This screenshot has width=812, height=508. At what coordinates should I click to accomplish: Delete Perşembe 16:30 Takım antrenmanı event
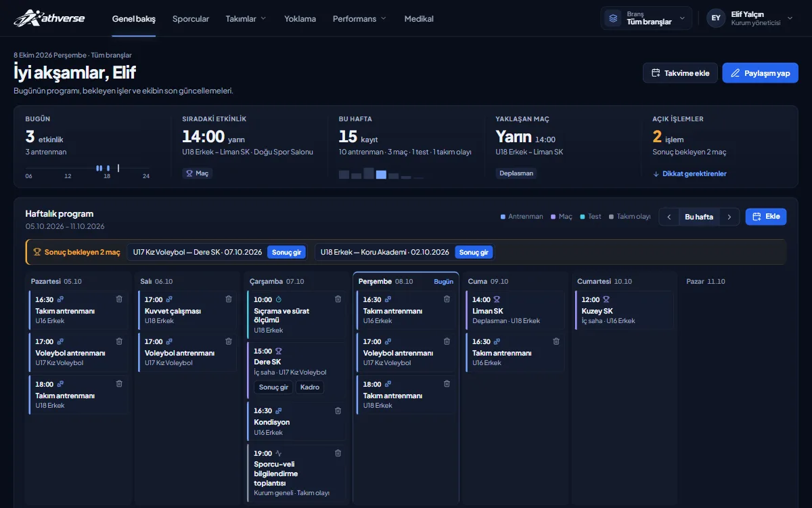[447, 299]
